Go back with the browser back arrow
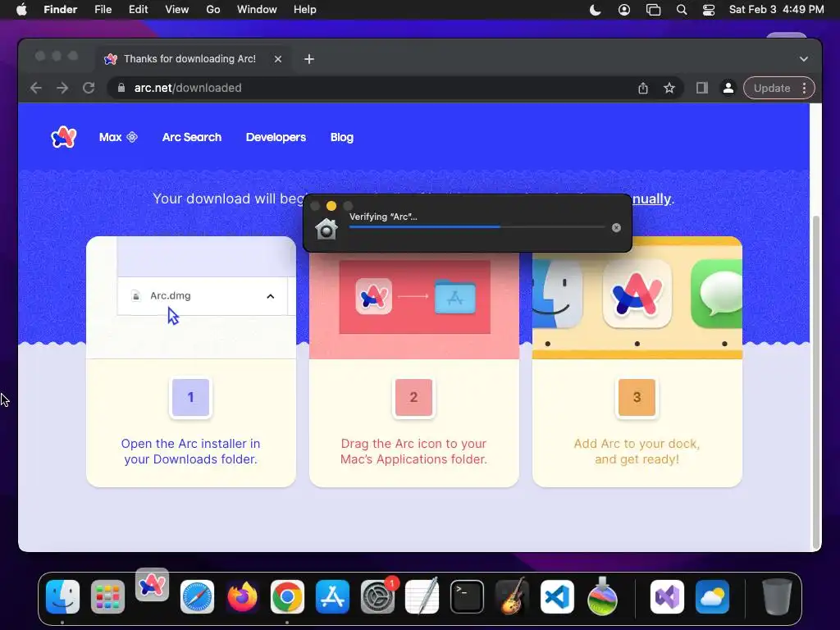840x630 pixels. [36, 88]
